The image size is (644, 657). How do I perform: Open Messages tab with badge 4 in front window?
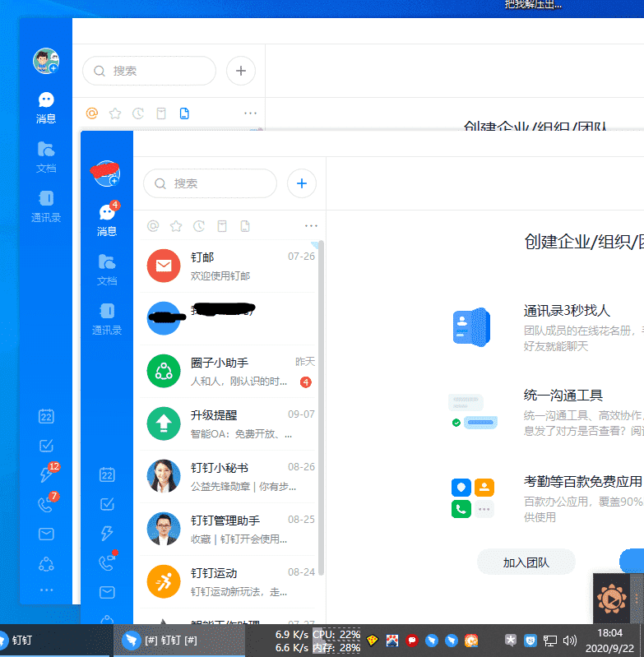pyautogui.click(x=107, y=220)
